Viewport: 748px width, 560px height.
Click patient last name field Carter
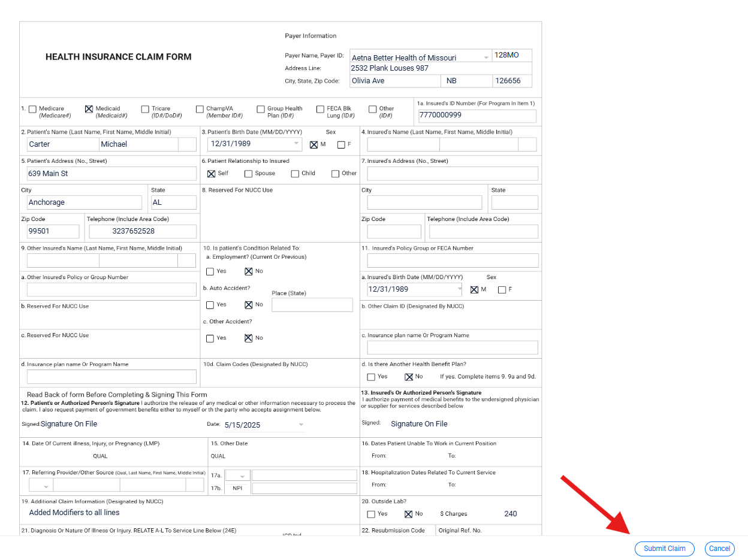click(63, 144)
